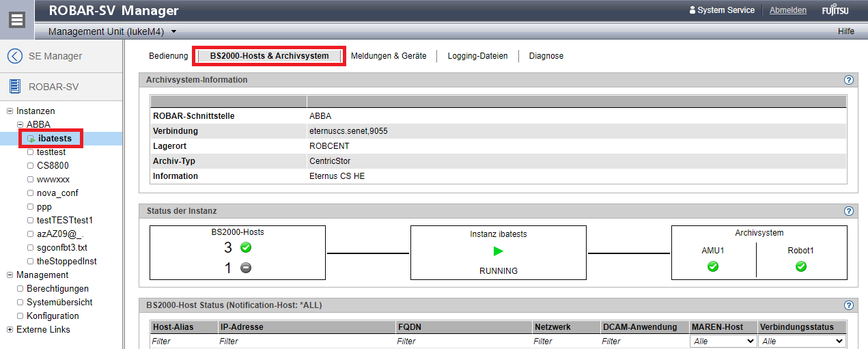The height and width of the screenshot is (349, 868).
Task: Click the Hilfe menu item
Action: pos(846,31)
